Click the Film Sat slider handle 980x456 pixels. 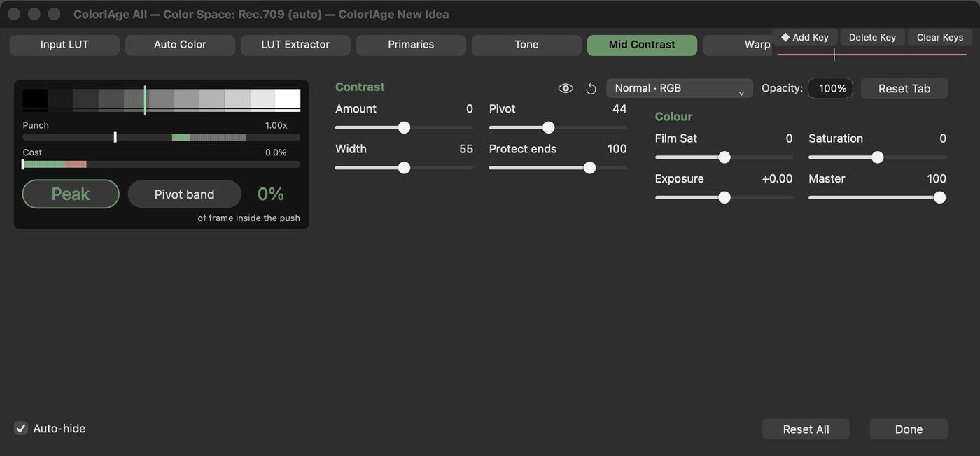[724, 157]
